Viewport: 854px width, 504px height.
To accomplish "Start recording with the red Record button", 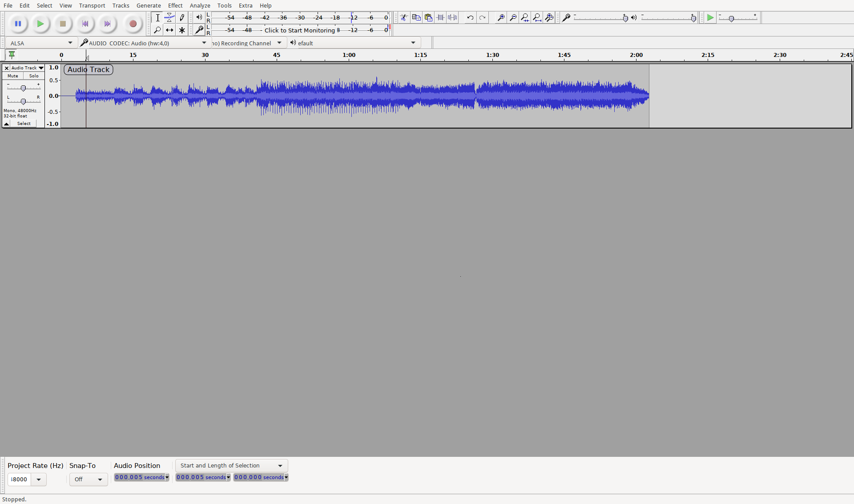I will (133, 24).
